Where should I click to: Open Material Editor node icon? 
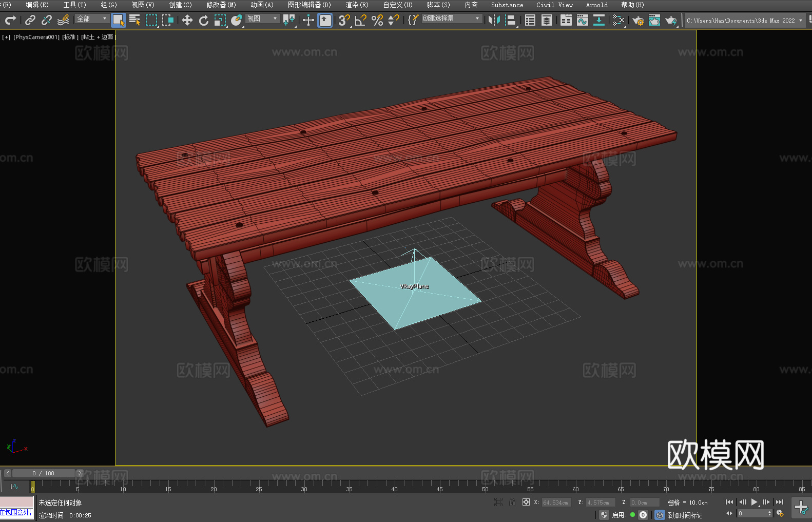pos(618,20)
